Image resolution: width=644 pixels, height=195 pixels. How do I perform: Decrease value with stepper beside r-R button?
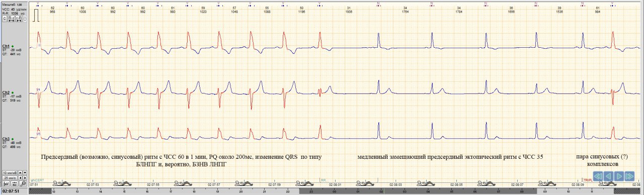click(25, 21)
